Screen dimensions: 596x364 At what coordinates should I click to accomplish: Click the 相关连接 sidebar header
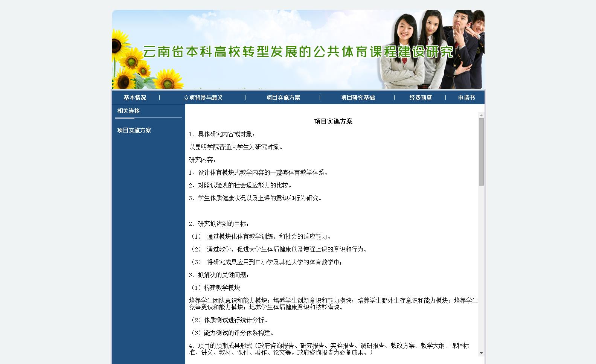128,111
